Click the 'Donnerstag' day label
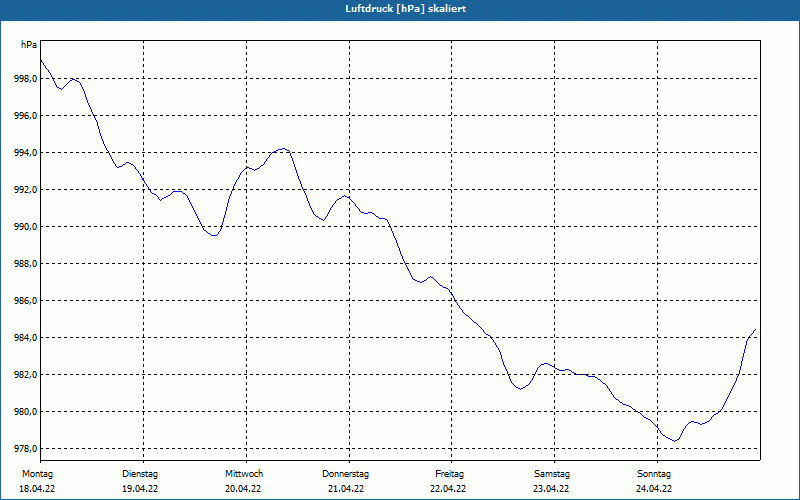This screenshot has width=800, height=500. click(x=345, y=474)
